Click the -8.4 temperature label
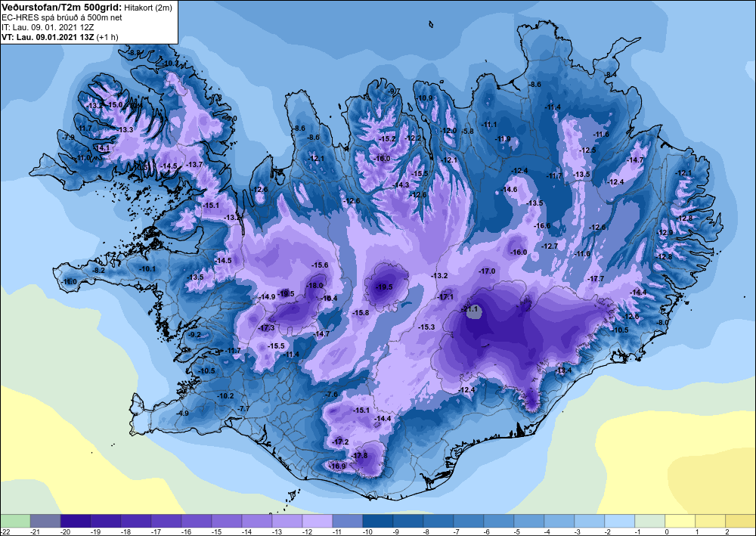756x536 pixels. (611, 74)
